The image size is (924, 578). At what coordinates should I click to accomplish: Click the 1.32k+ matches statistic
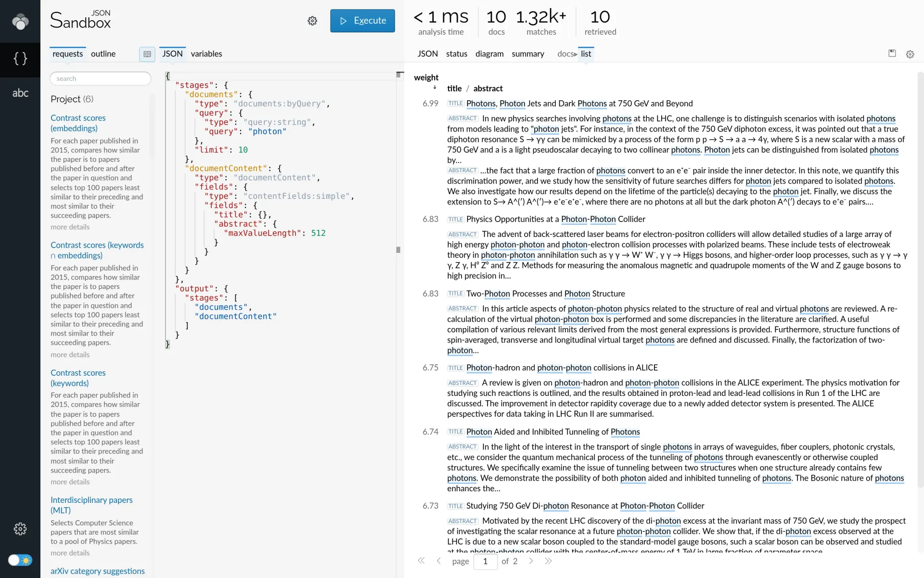pyautogui.click(x=541, y=22)
